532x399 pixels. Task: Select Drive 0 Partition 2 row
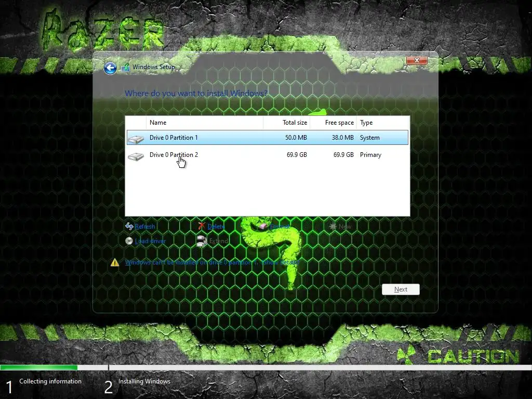click(268, 155)
